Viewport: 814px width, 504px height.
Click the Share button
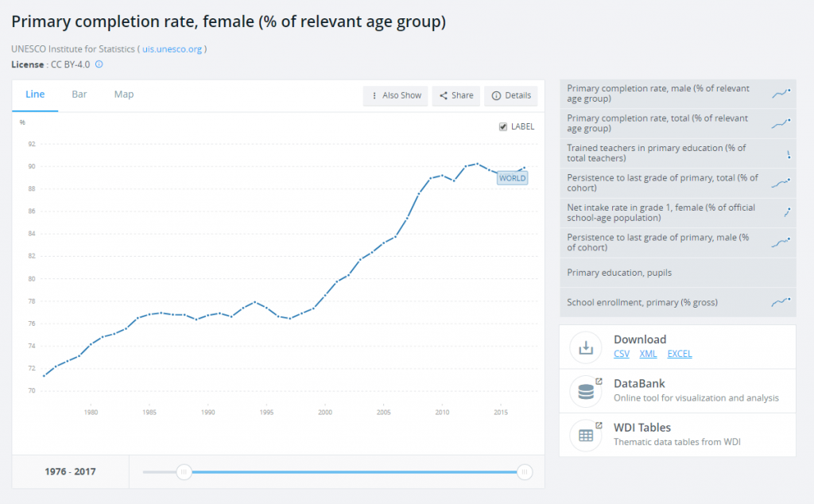click(456, 95)
